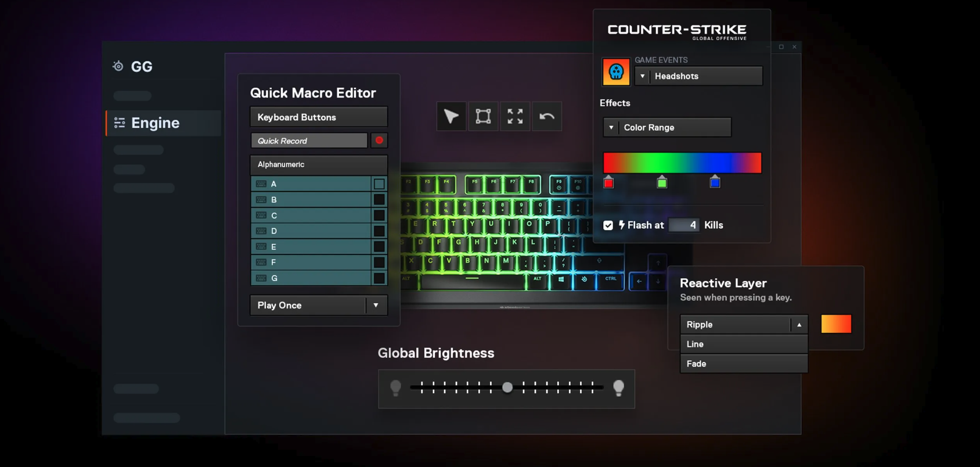Click the expand fullscreen tool
Image resolution: width=980 pixels, height=467 pixels.
point(515,116)
